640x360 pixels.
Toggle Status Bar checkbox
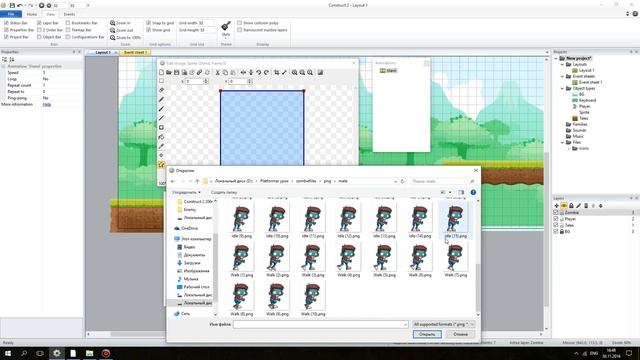pos(6,23)
